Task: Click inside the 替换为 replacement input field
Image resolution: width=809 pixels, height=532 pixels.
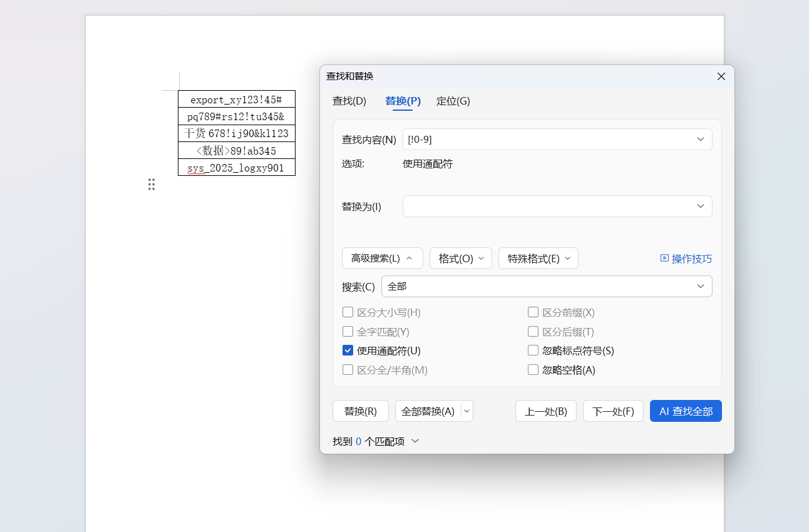Action: (551, 206)
